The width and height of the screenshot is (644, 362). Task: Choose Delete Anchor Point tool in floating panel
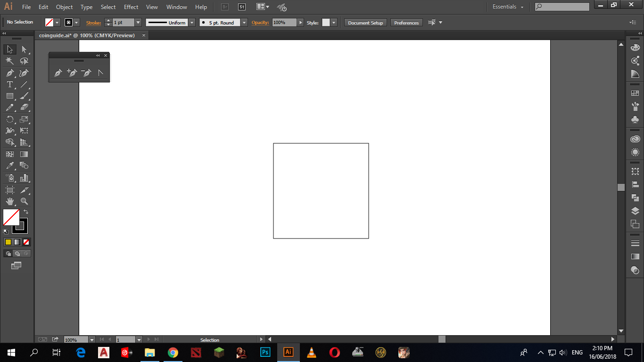click(x=86, y=73)
